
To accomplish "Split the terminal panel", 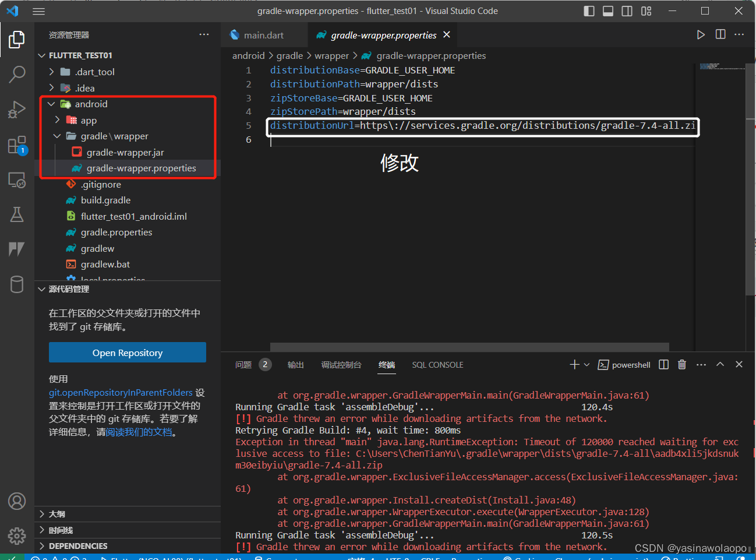I will pyautogui.click(x=663, y=364).
